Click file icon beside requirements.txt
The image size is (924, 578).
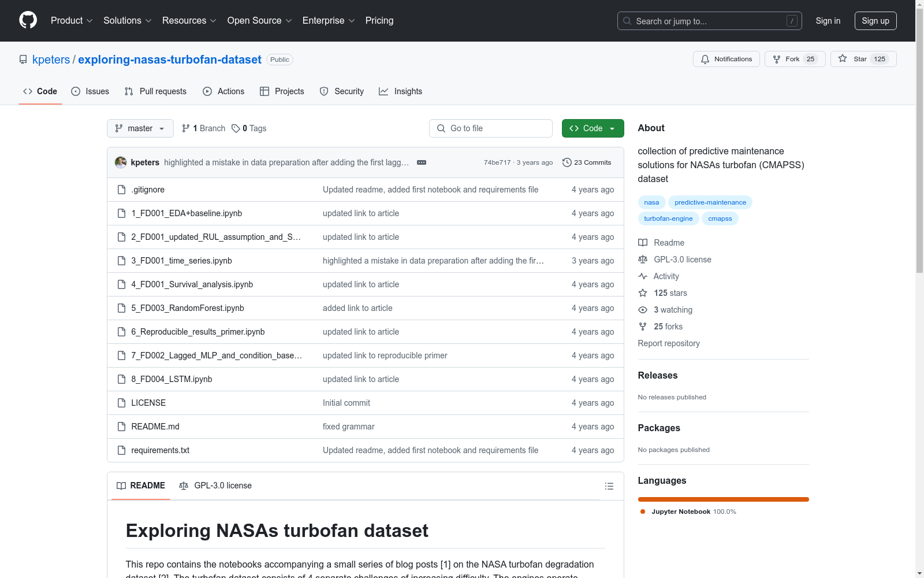point(121,450)
